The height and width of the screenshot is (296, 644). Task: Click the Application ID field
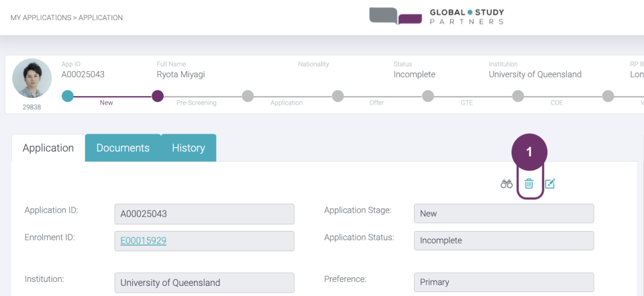click(204, 213)
